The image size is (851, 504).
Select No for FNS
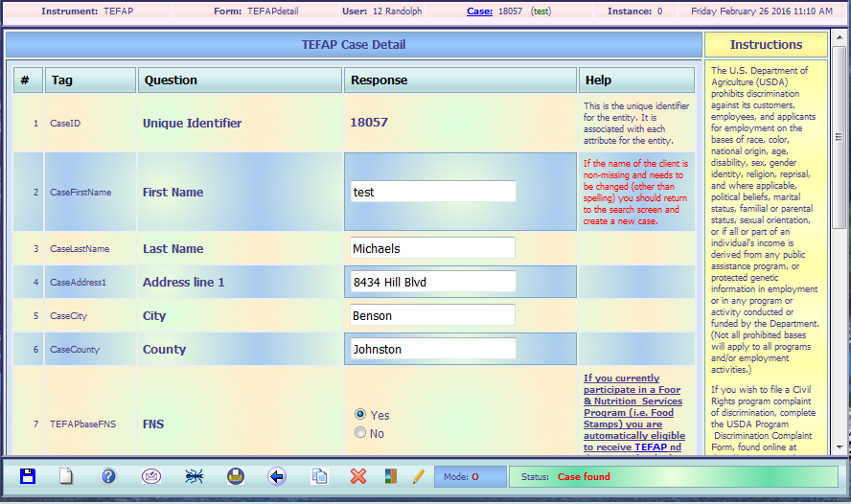[360, 433]
